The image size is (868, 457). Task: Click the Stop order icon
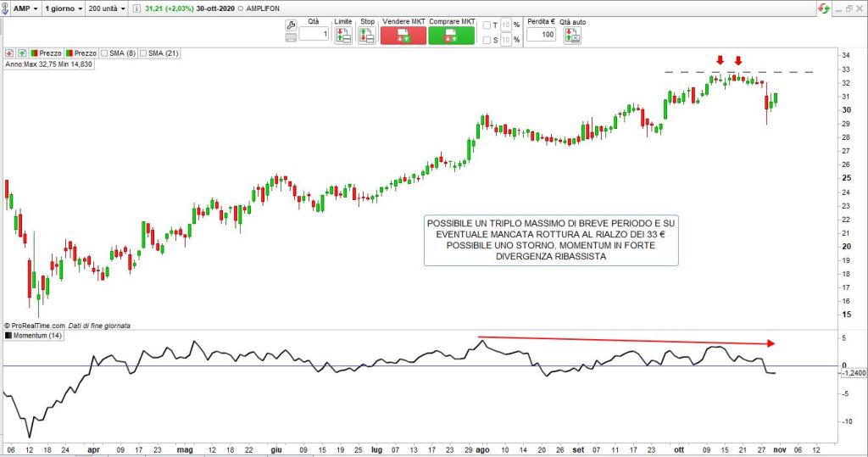coord(366,35)
